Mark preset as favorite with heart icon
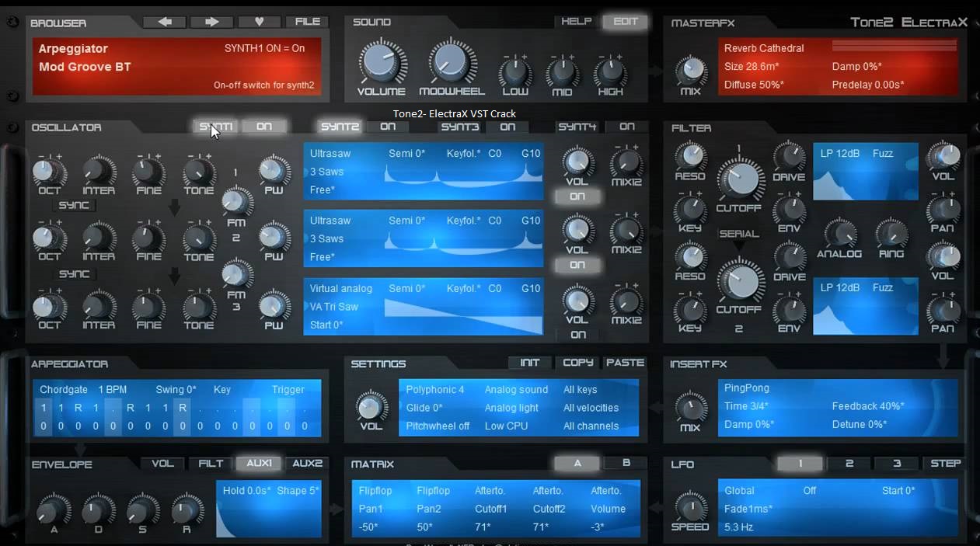The width and height of the screenshot is (980, 546). point(260,22)
